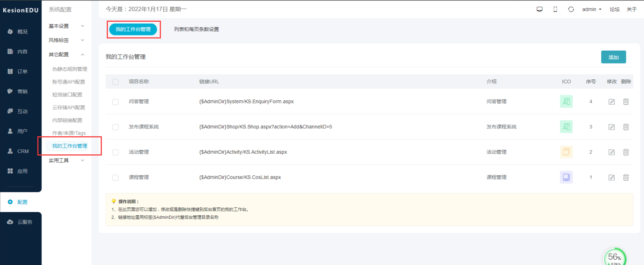Open the 概况 section in left sidebar
Viewport: 644px width, 265px height.
tap(18, 32)
